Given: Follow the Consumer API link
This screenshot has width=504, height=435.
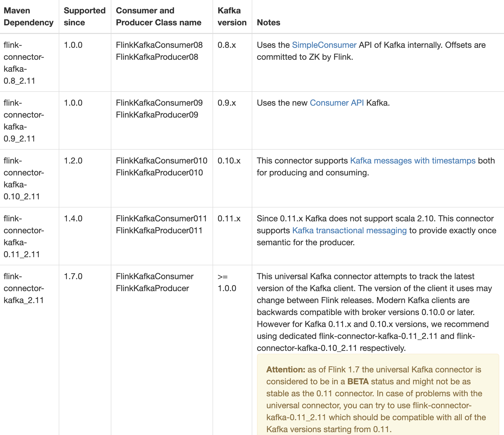Looking at the screenshot, I should [337, 103].
